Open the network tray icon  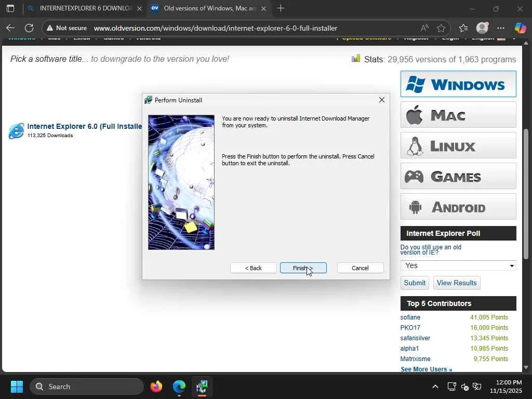[451, 387]
